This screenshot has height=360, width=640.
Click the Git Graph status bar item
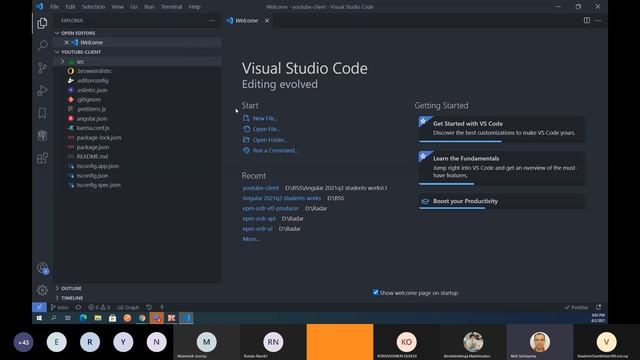(x=128, y=307)
